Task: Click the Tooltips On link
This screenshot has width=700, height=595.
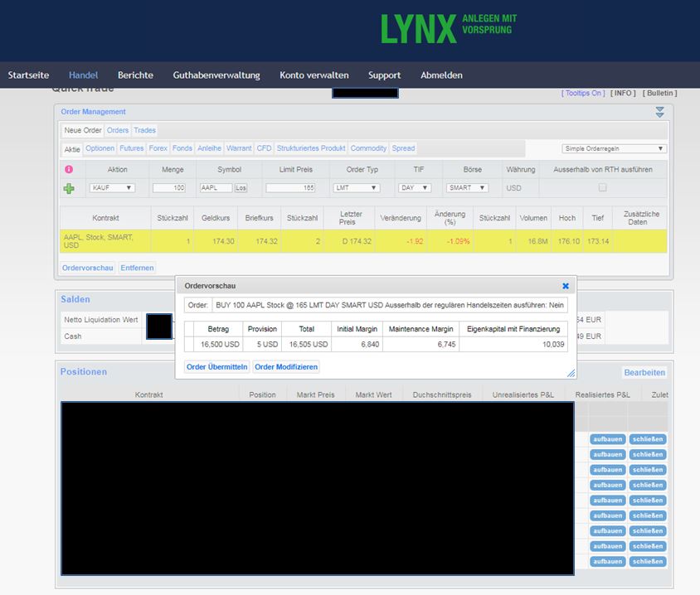Action: (583, 93)
